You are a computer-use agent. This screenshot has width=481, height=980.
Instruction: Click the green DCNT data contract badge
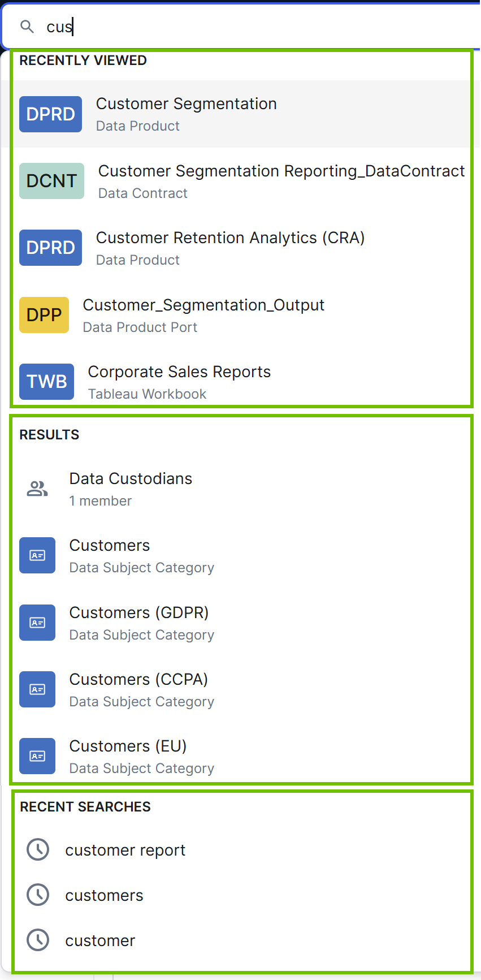pos(51,181)
